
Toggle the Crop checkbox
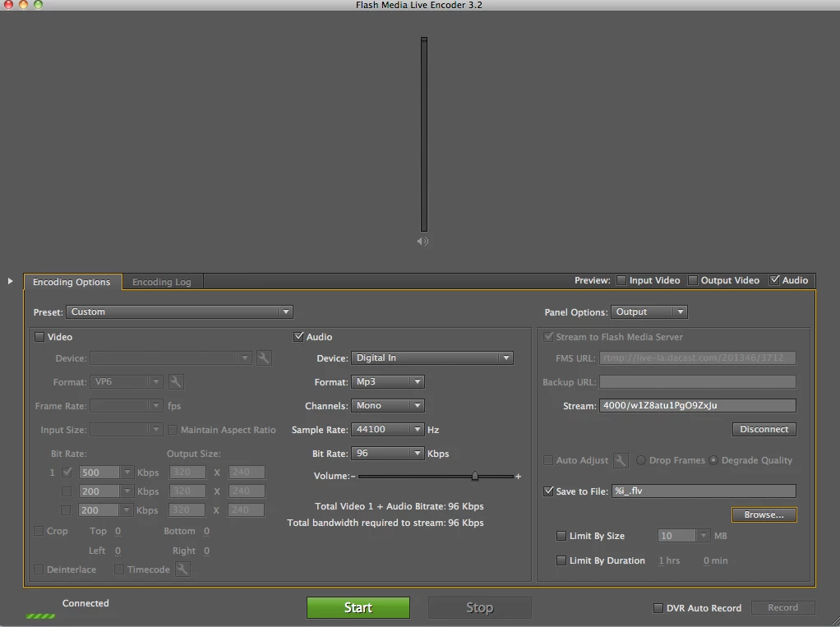tap(39, 531)
